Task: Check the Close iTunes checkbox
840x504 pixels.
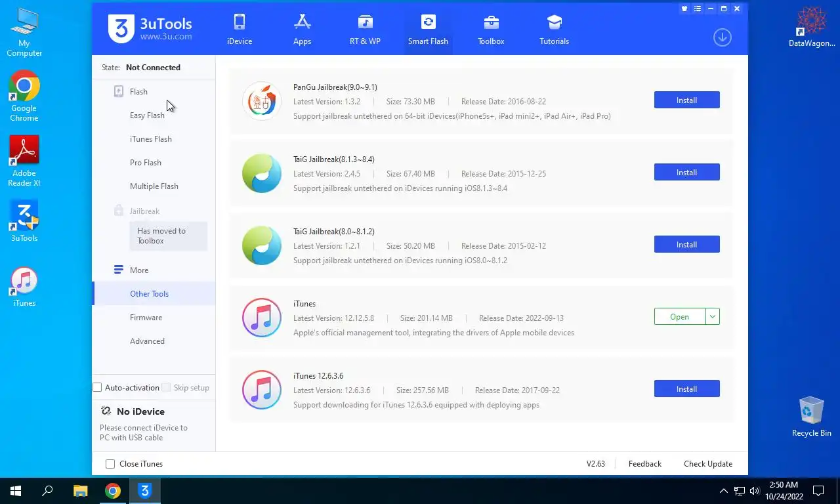Action: pos(110,464)
